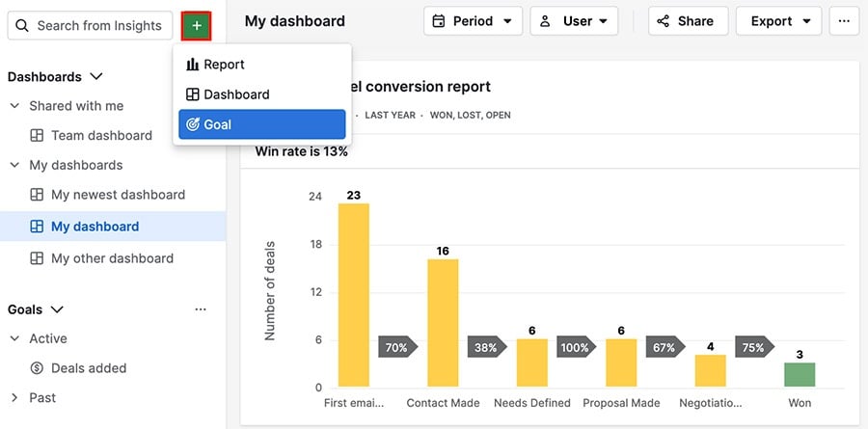Choose Report in the create menu
The width and height of the screenshot is (868, 429).
tap(261, 65)
